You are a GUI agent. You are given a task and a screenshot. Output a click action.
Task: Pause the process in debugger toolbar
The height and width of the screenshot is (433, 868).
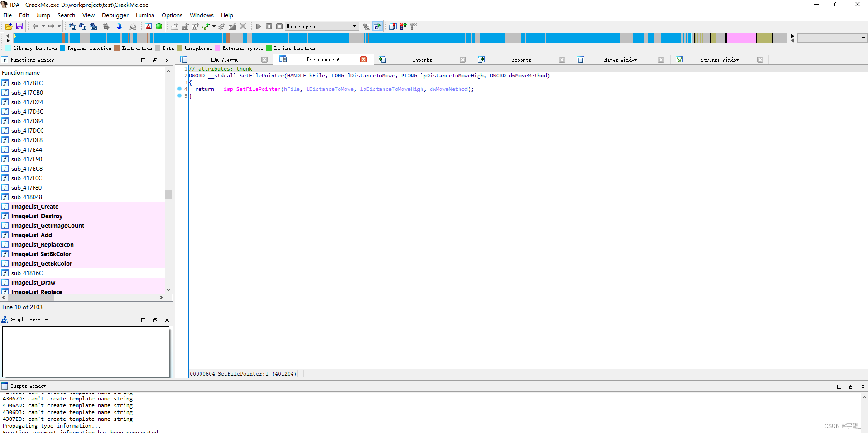coord(269,26)
